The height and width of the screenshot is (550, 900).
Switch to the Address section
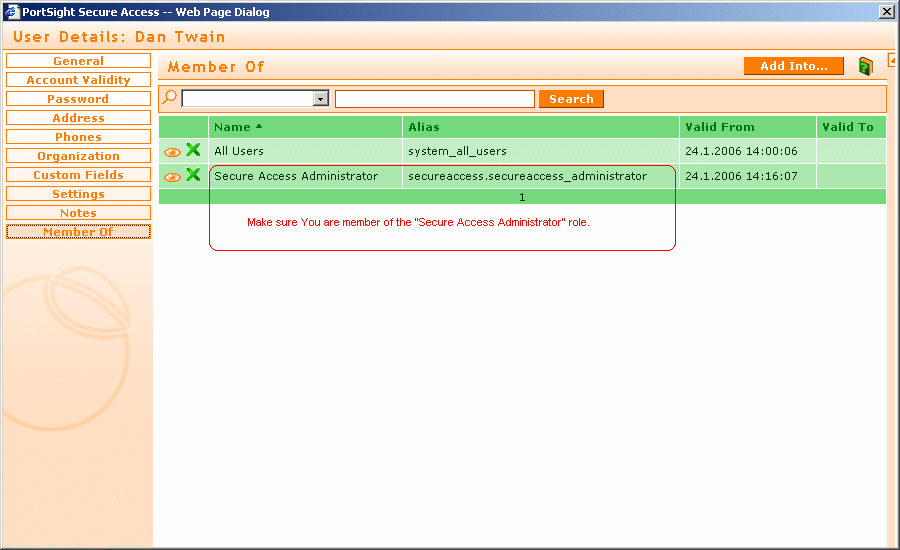point(78,118)
